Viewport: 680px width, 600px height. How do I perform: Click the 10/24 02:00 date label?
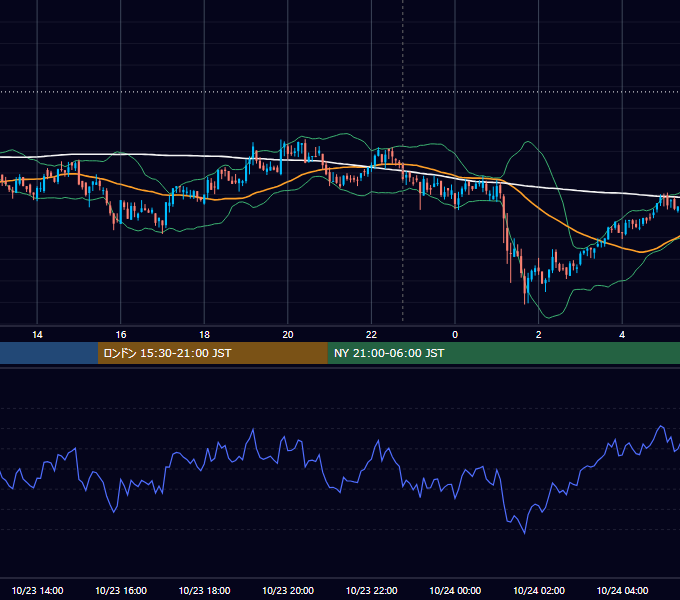[x=539, y=590]
